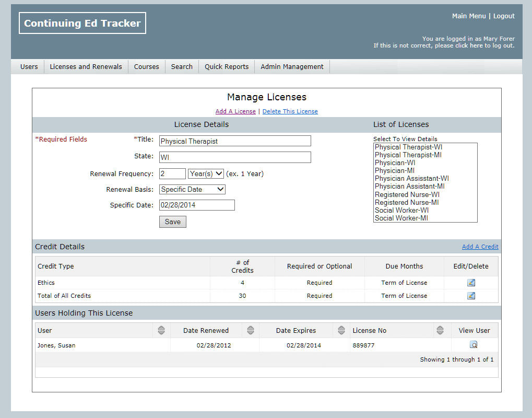Click the Save button
Screen dimensions: 532x418
172,222
